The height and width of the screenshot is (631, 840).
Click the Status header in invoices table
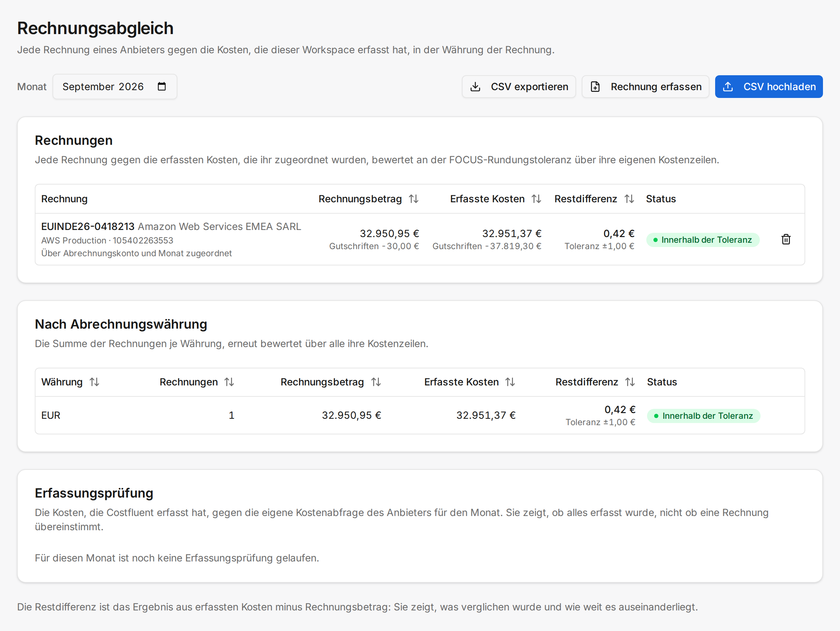(x=661, y=199)
